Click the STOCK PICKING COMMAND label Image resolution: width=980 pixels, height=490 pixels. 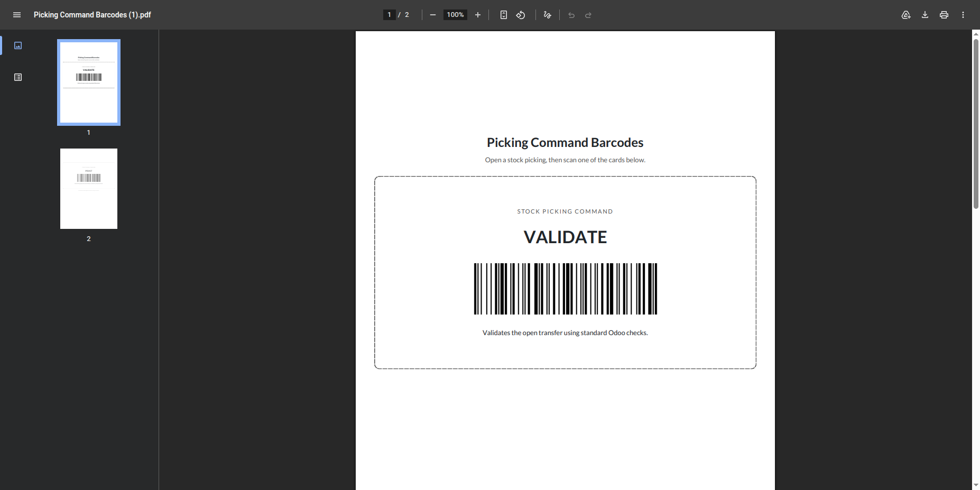(565, 211)
